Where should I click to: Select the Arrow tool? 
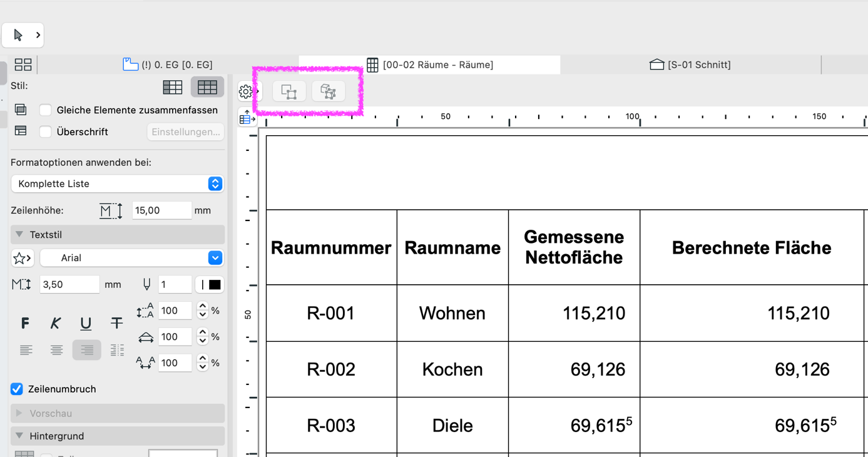[18, 35]
